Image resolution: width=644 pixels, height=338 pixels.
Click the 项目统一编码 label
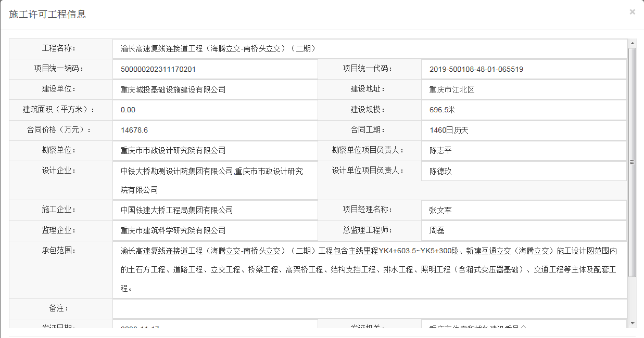(59, 68)
